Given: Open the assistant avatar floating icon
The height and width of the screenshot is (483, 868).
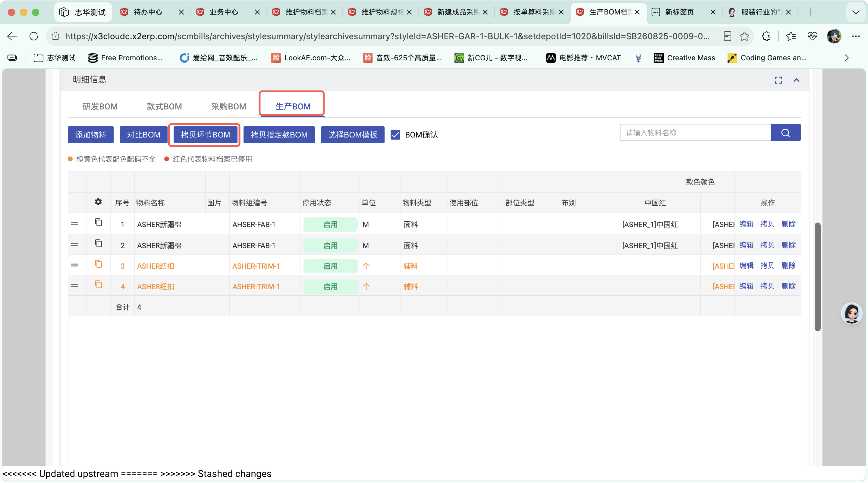Looking at the screenshot, I should point(851,313).
